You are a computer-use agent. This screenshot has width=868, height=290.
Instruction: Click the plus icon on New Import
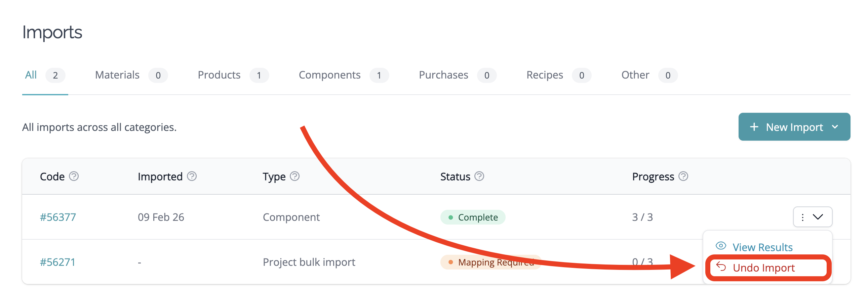click(x=754, y=127)
